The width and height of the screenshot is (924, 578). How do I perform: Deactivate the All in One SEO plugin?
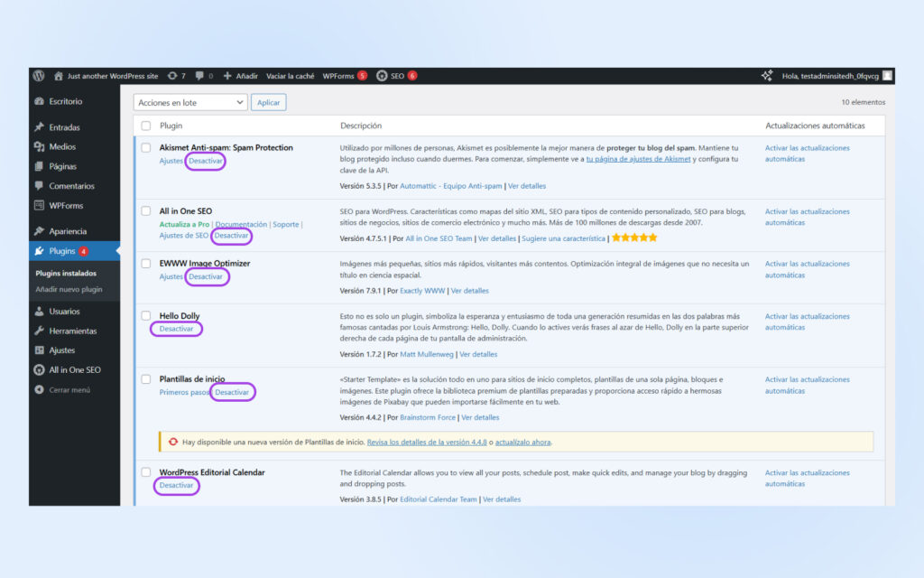tap(231, 236)
